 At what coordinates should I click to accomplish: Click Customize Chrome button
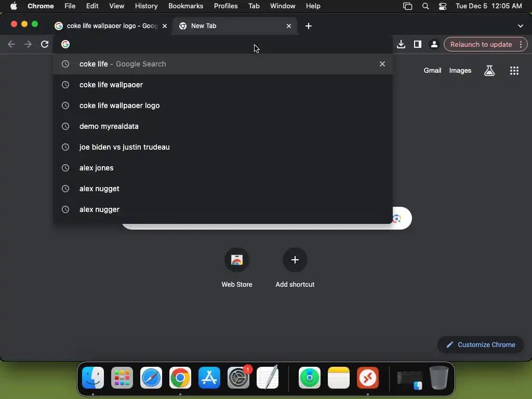point(481,345)
